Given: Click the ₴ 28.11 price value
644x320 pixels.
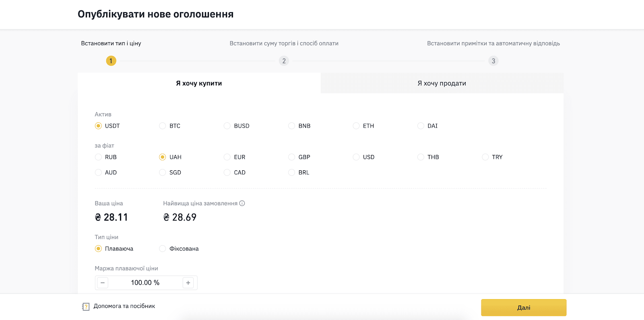Looking at the screenshot, I should 111,217.
